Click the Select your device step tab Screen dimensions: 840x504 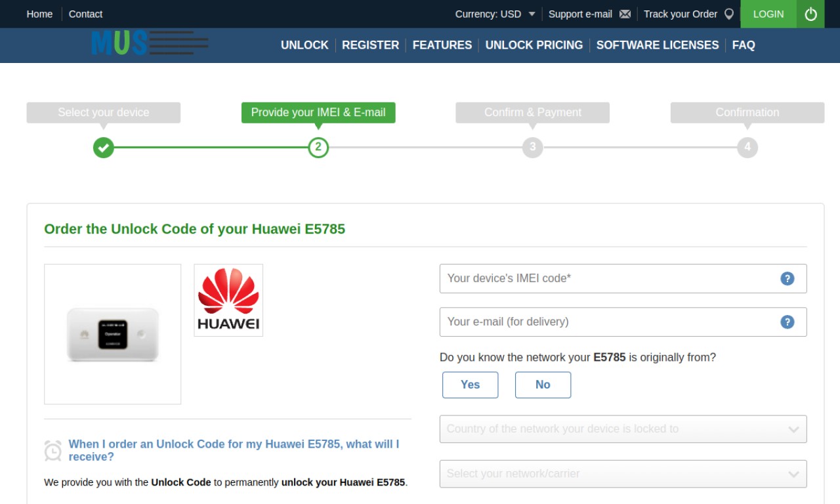(104, 112)
